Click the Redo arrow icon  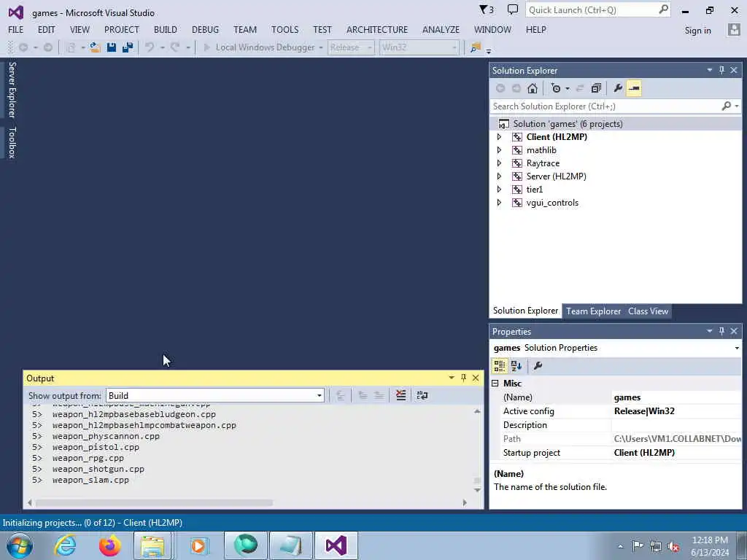pos(175,47)
